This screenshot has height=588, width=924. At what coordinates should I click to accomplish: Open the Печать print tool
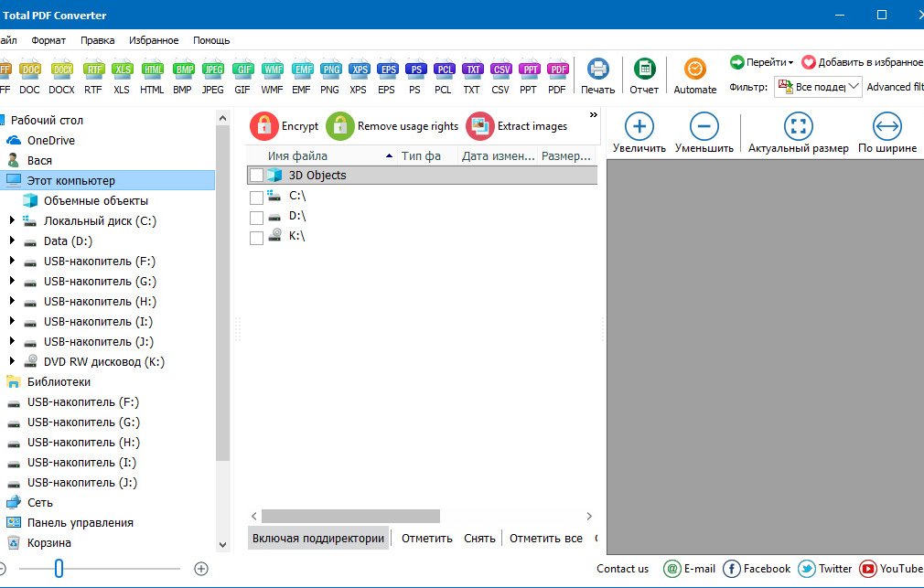click(597, 77)
